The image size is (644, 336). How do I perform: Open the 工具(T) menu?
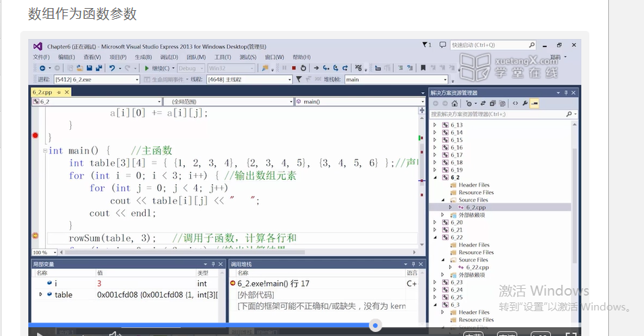[223, 57]
